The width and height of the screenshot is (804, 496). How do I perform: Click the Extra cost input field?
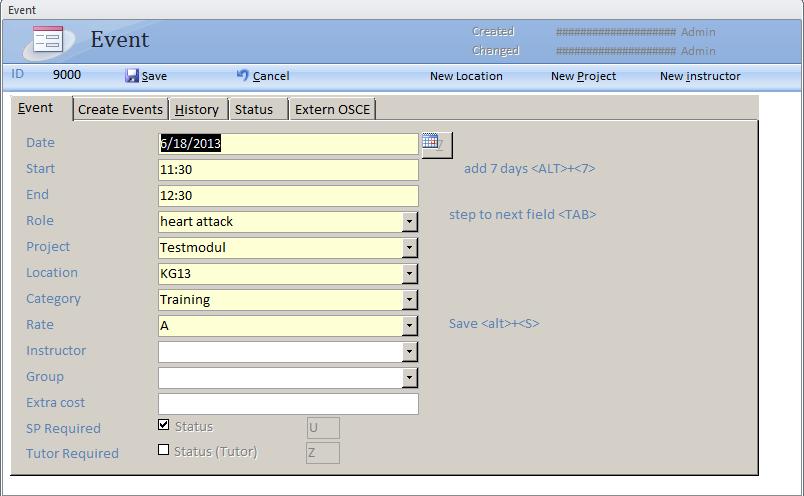pos(288,403)
